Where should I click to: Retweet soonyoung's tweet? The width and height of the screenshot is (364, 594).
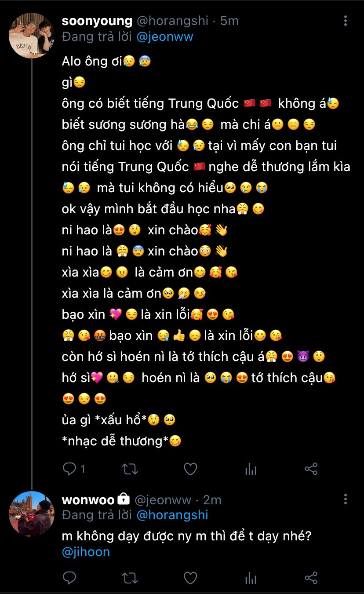[x=130, y=469]
